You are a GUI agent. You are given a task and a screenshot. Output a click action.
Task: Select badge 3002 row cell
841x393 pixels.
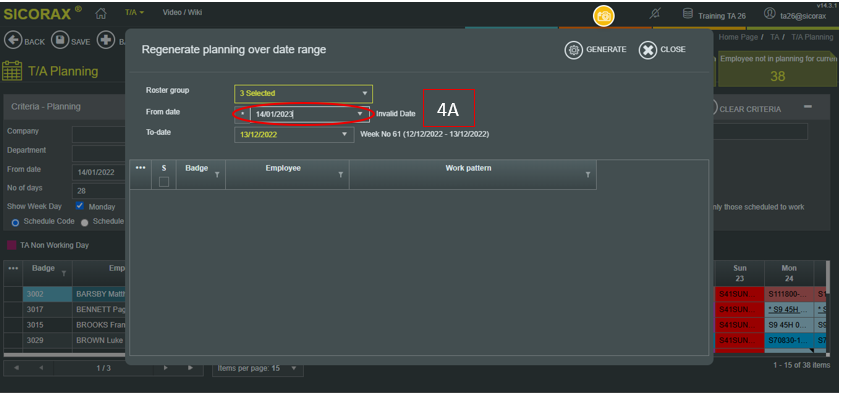pyautogui.click(x=47, y=294)
